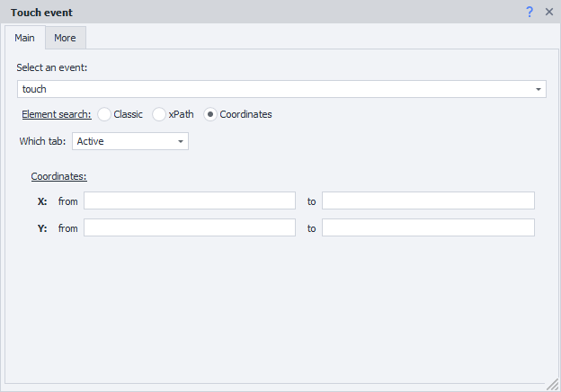The height and width of the screenshot is (392, 561).
Task: Click the 'touch' event selection field
Action: coord(270,89)
